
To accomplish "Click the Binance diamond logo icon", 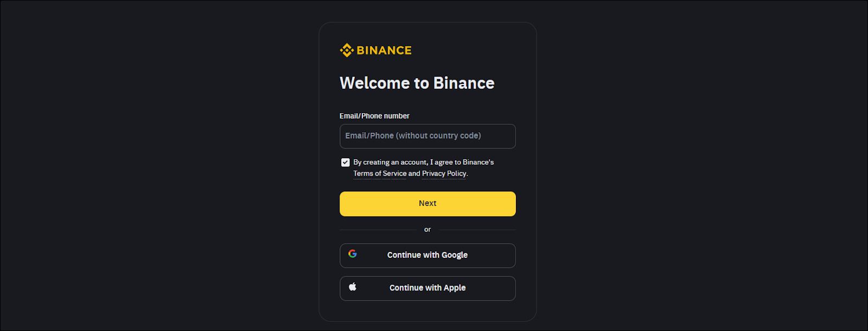I will [x=347, y=50].
